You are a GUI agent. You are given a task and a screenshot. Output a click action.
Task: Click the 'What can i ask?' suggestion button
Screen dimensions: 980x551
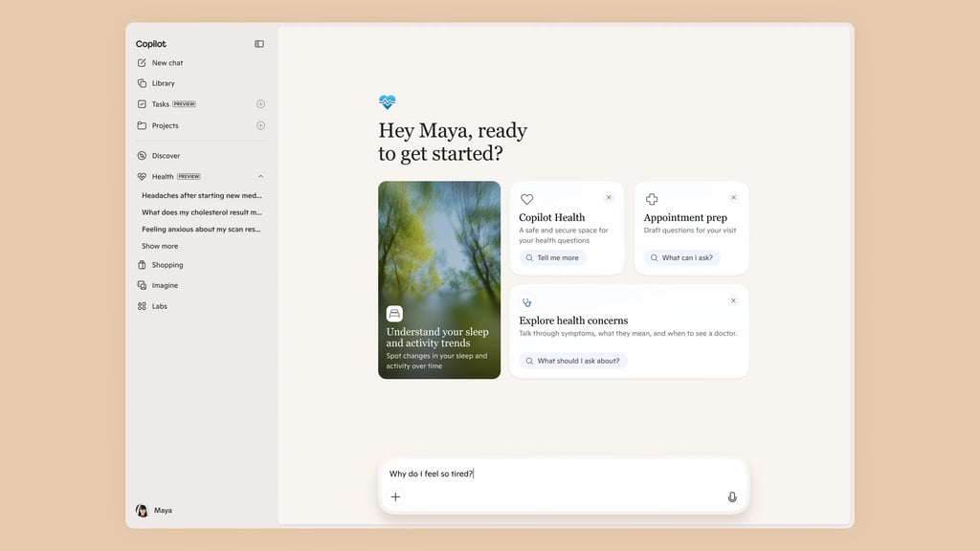(x=681, y=257)
